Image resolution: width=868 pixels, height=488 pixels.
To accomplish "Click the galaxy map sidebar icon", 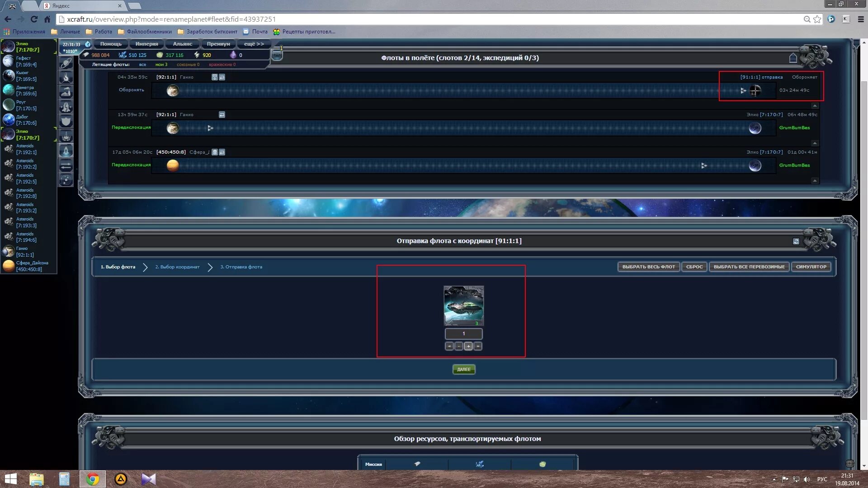I will (x=66, y=180).
